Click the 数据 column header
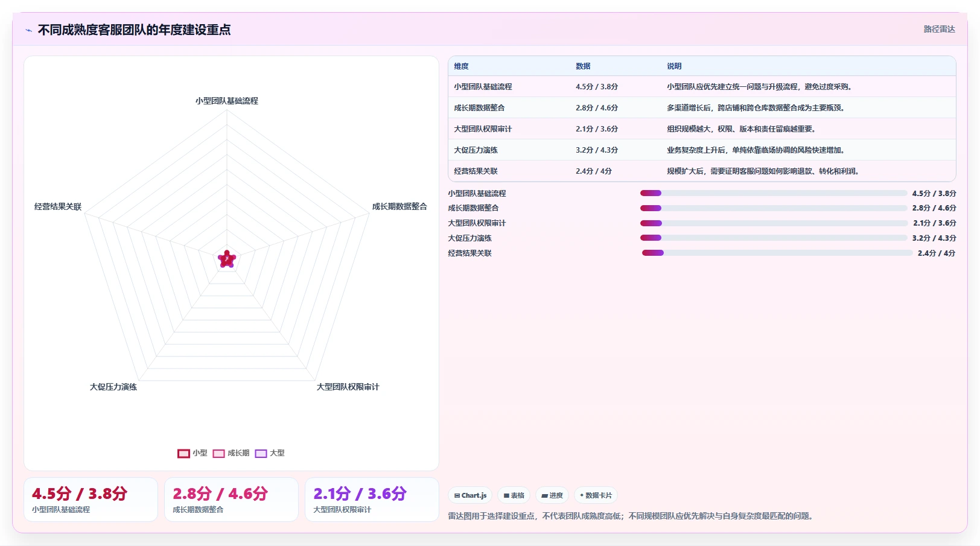Screen dimensions: 980x546 [x=583, y=66]
